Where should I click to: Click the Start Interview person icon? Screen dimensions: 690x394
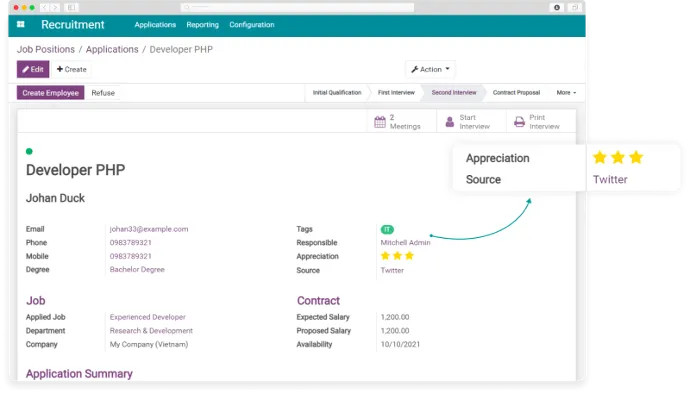point(449,122)
